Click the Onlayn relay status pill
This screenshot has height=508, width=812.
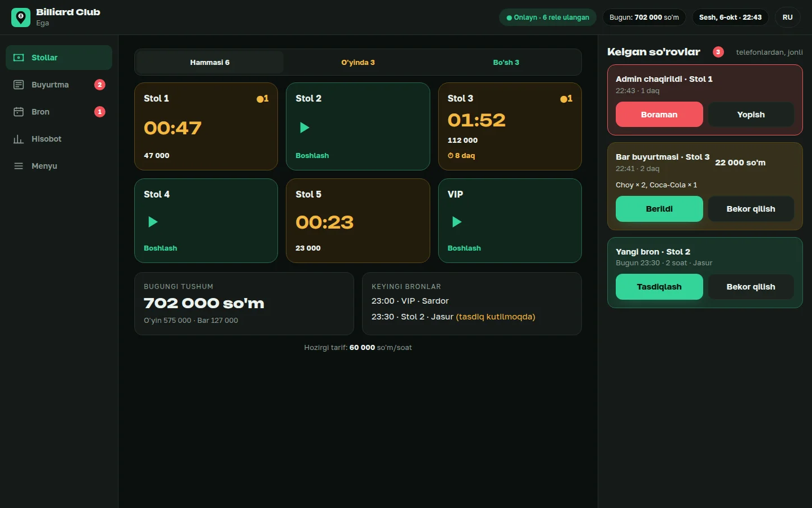coord(548,17)
